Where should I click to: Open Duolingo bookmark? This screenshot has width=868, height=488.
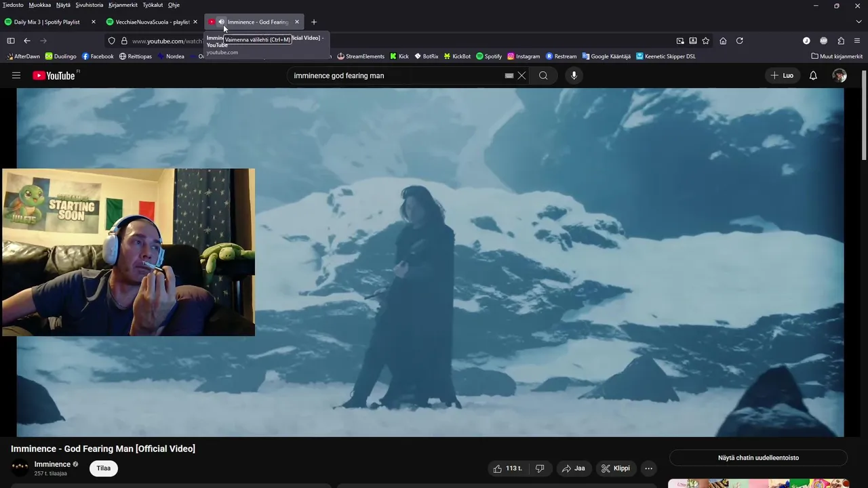pyautogui.click(x=60, y=56)
